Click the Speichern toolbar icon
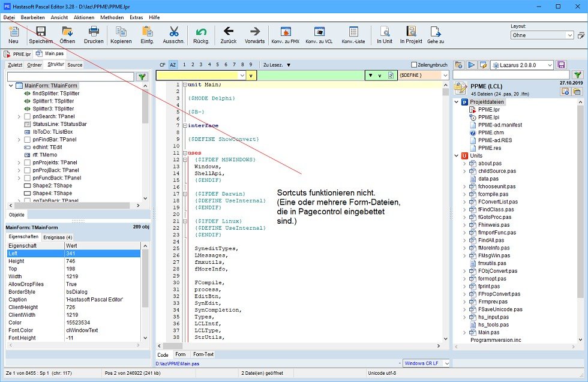 point(41,32)
